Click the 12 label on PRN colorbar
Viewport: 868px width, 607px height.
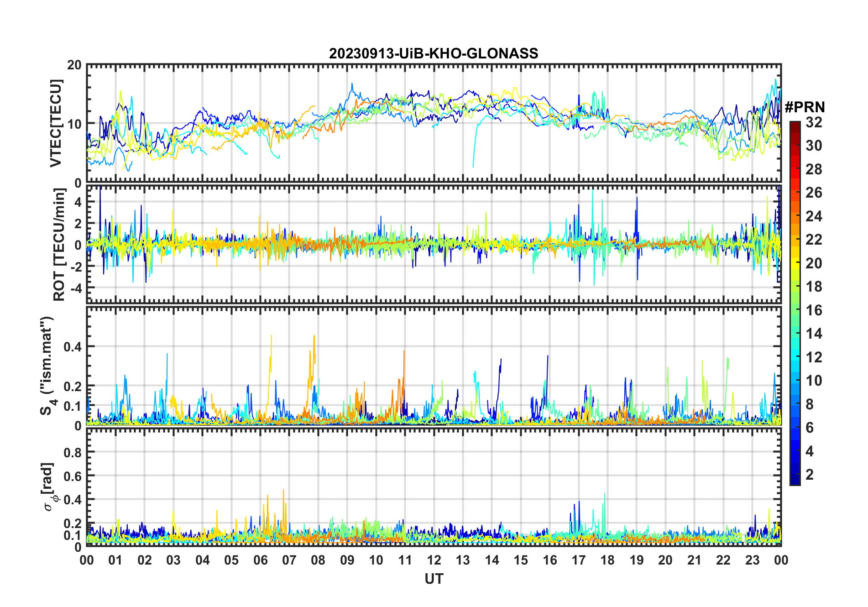814,357
